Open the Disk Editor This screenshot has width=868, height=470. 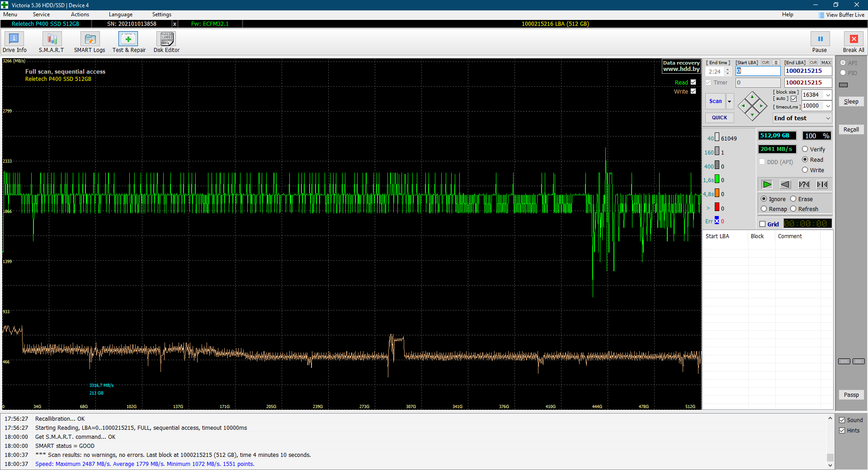tap(166, 42)
